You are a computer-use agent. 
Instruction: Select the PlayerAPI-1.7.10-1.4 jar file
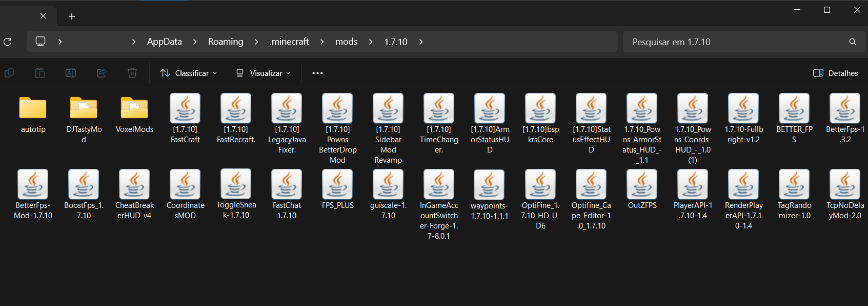(x=693, y=195)
